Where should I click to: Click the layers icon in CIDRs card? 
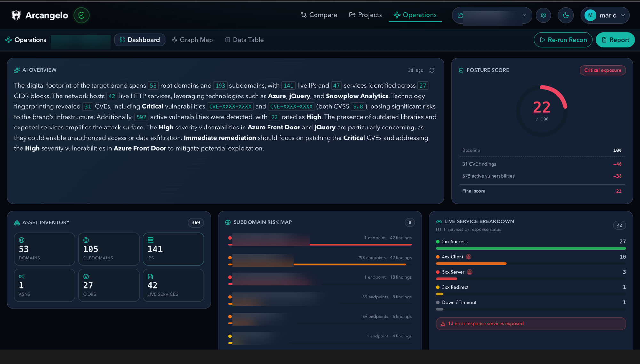[x=86, y=276]
